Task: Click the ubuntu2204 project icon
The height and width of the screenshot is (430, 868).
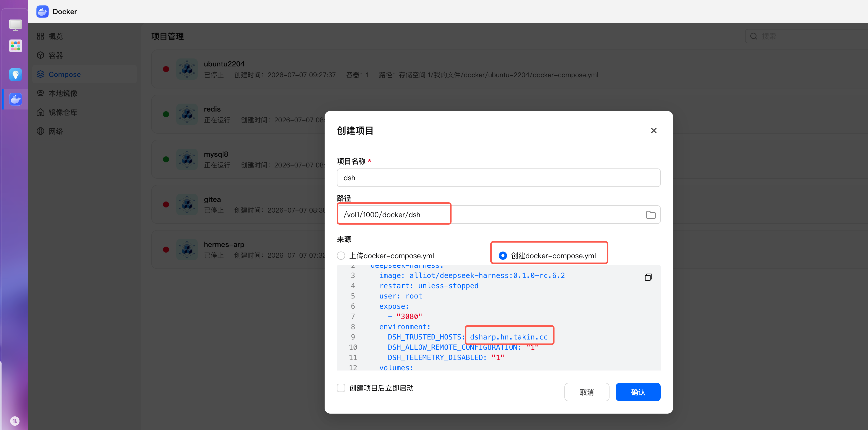Action: pos(187,69)
